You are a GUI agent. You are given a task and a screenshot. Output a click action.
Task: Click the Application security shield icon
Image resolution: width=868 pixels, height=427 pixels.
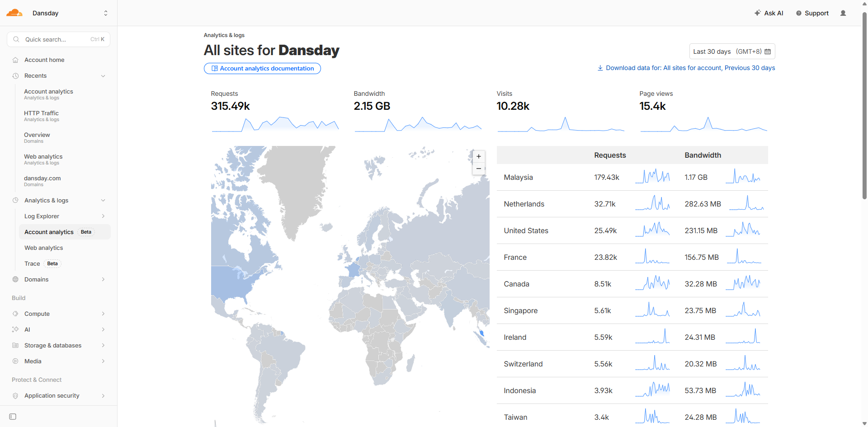coord(15,396)
